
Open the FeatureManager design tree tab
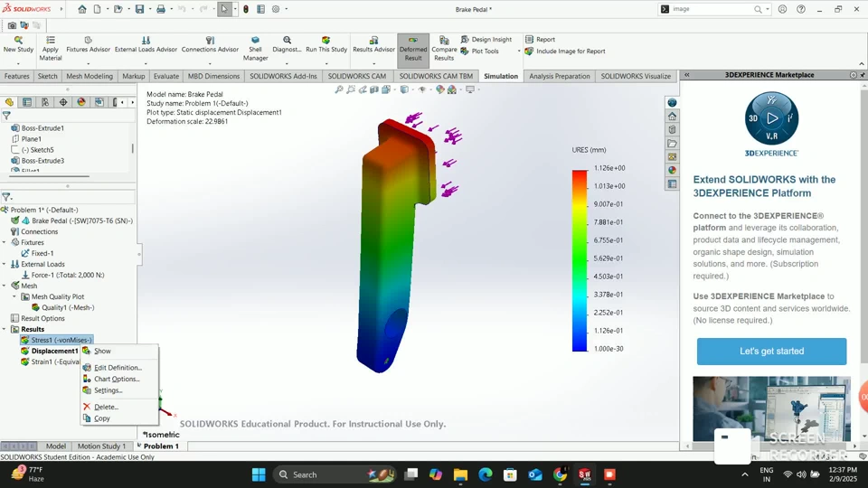click(x=9, y=102)
